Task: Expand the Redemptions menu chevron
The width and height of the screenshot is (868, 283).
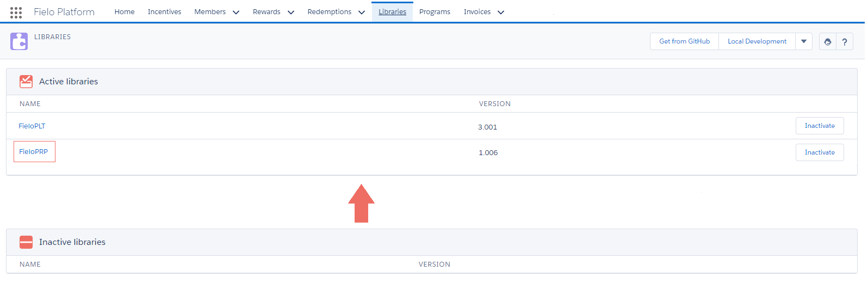Action: point(362,13)
